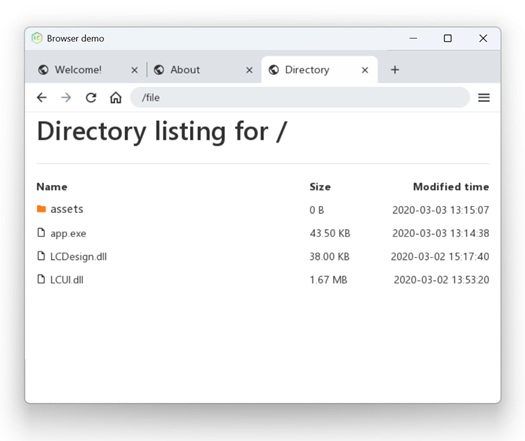Minimize the Browser demo window

click(413, 38)
